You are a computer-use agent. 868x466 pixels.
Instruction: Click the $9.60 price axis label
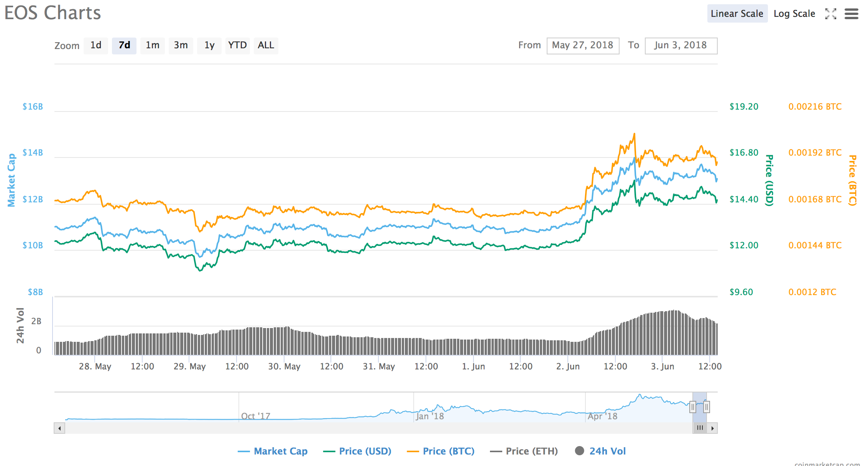(x=741, y=292)
